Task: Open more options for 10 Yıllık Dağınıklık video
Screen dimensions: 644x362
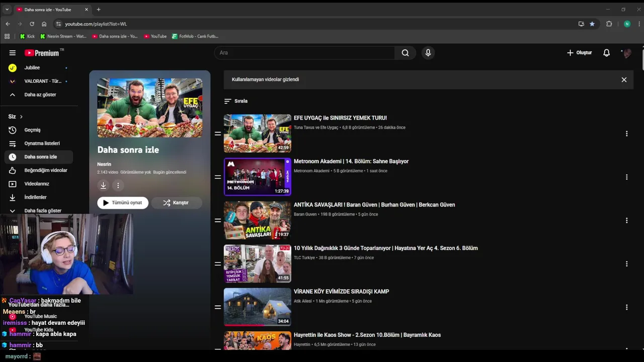Action: pyautogui.click(x=626, y=263)
